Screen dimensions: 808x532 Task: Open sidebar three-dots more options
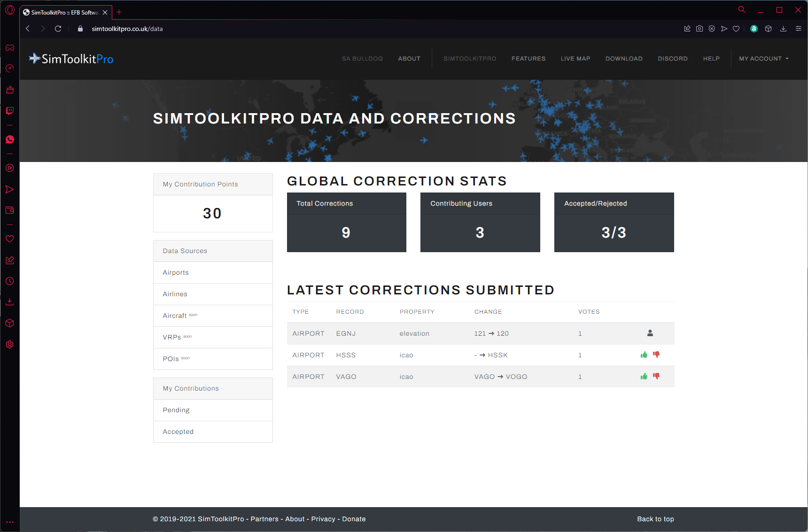point(10,522)
